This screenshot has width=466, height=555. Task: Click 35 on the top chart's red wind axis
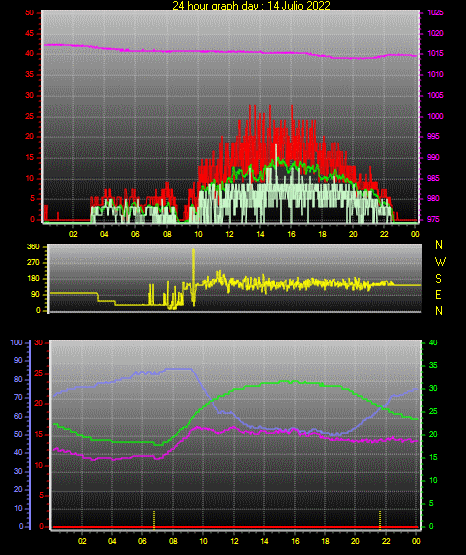30,74
